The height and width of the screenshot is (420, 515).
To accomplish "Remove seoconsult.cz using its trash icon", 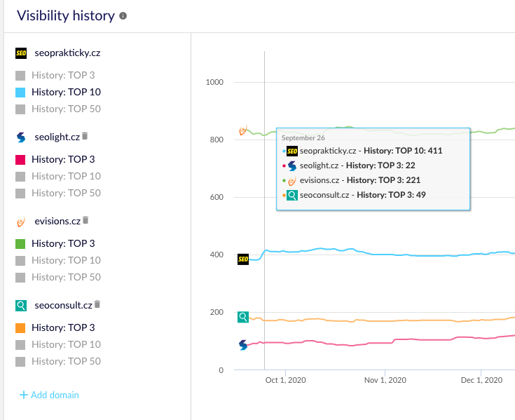I will pos(97,304).
